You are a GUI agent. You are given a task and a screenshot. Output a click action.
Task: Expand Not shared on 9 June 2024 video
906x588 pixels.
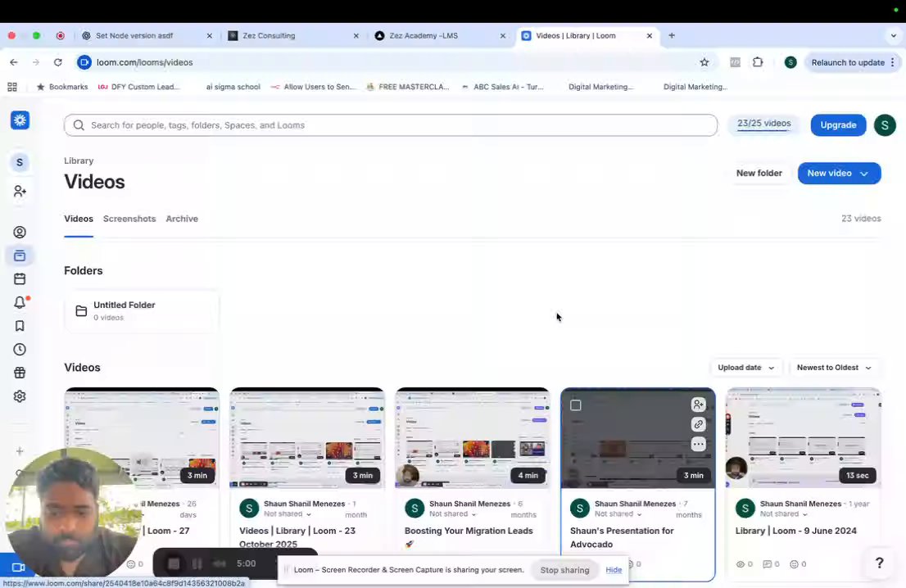click(x=783, y=513)
